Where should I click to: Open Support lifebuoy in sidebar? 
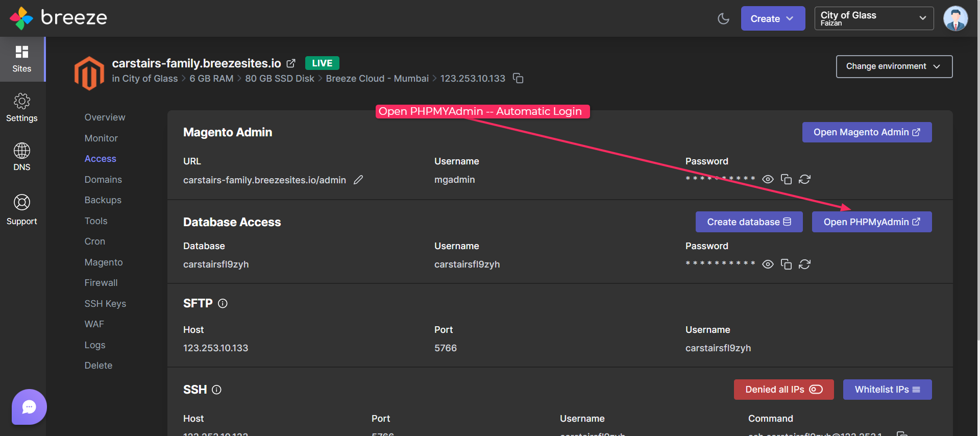pos(22,210)
